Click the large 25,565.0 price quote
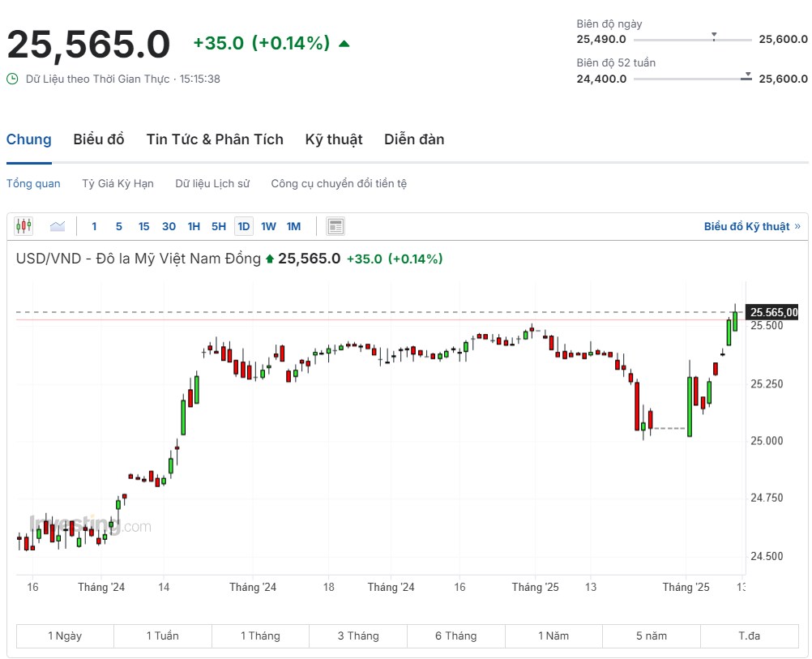Screen dimensions: 812x659 point(88,44)
